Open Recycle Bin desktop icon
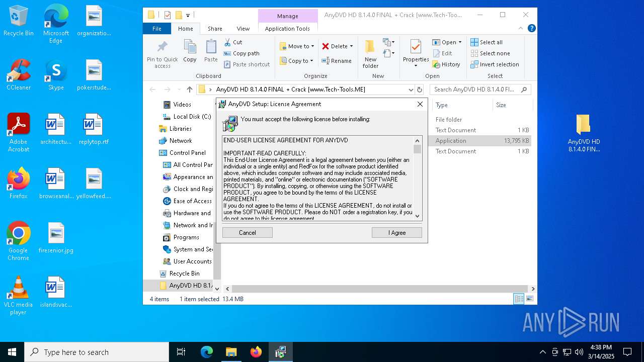 click(19, 21)
